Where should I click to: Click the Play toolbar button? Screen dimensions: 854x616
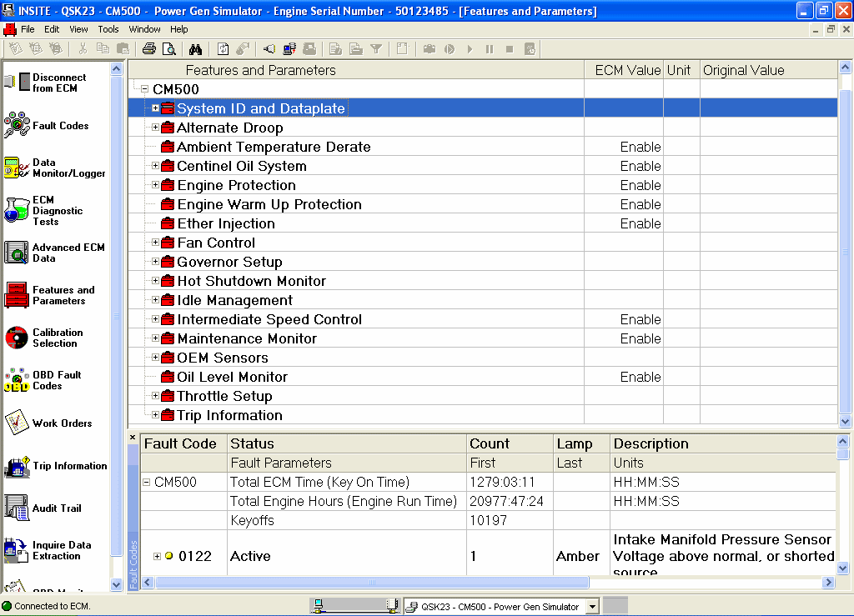click(470, 49)
